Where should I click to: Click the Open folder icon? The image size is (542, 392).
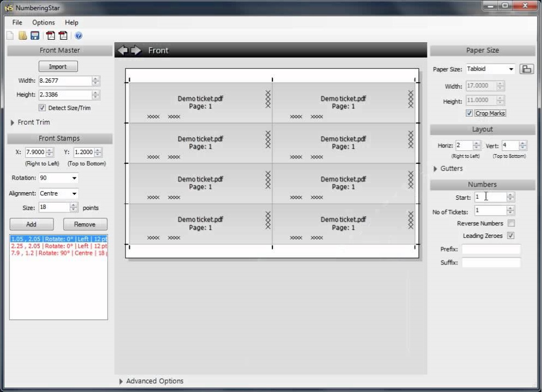(22, 36)
